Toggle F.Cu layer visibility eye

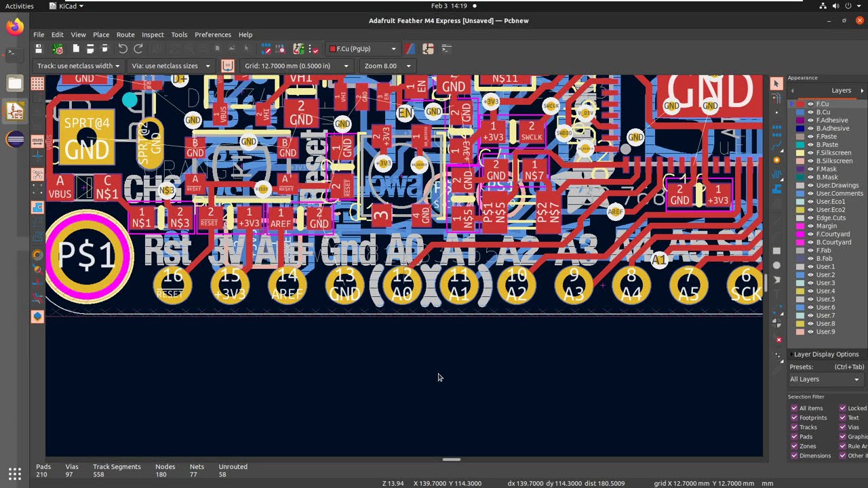tap(810, 104)
